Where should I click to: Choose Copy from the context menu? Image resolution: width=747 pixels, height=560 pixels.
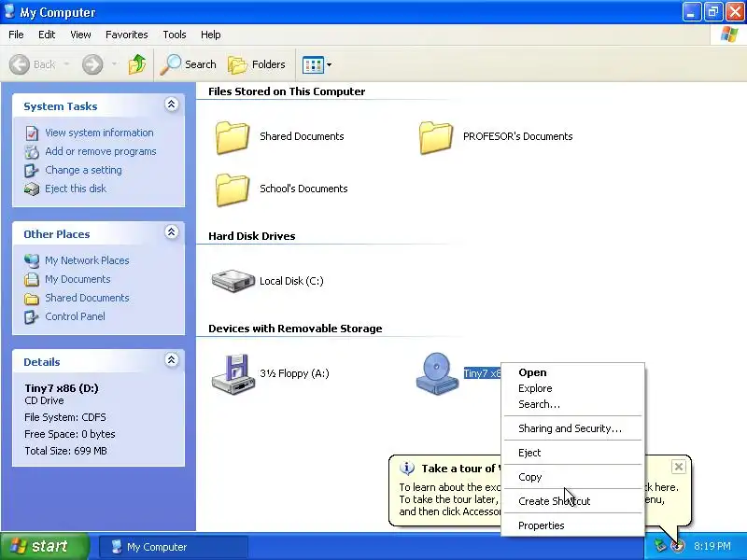click(x=572, y=477)
